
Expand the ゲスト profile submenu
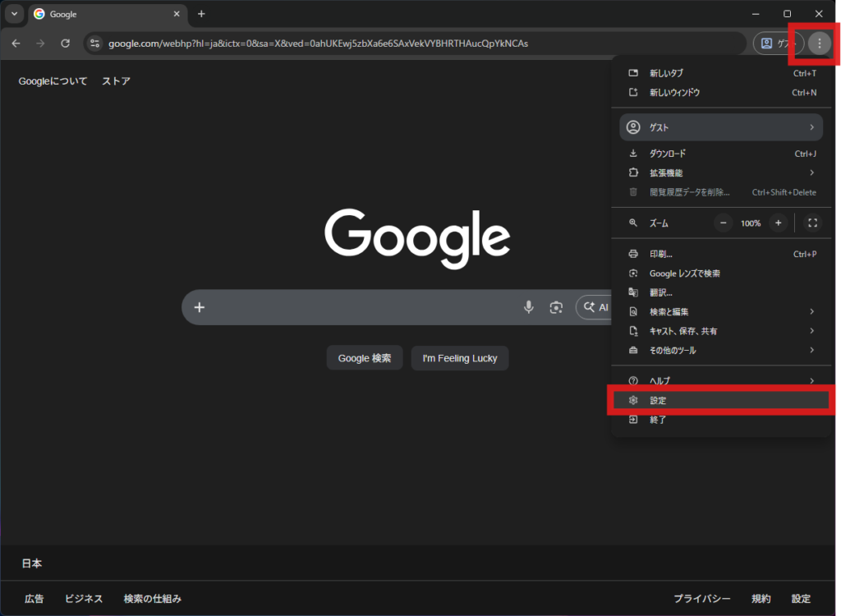click(720, 127)
